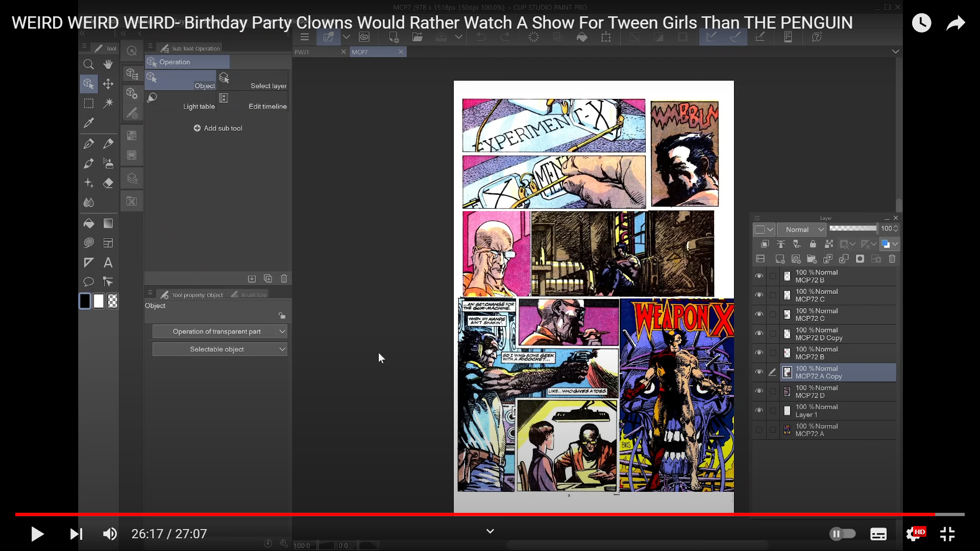Viewport: 980px width, 551px height.
Task: Select the Eraser tool
Action: pos(108,183)
